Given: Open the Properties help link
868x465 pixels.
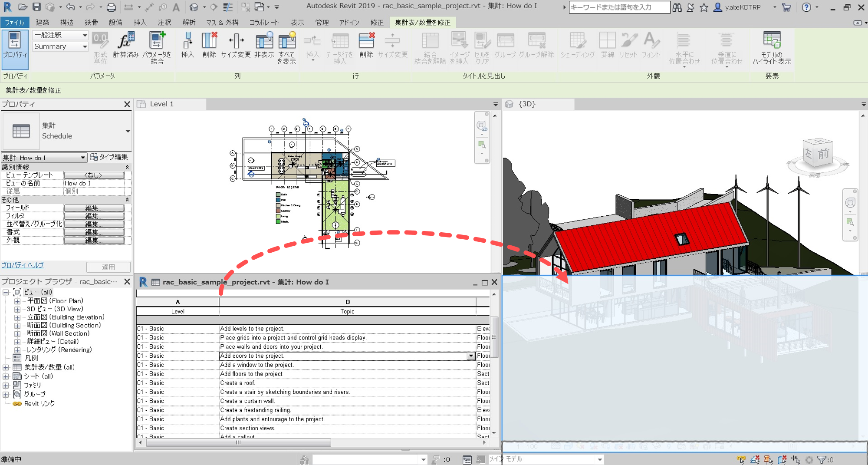Looking at the screenshot, I should pos(23,265).
